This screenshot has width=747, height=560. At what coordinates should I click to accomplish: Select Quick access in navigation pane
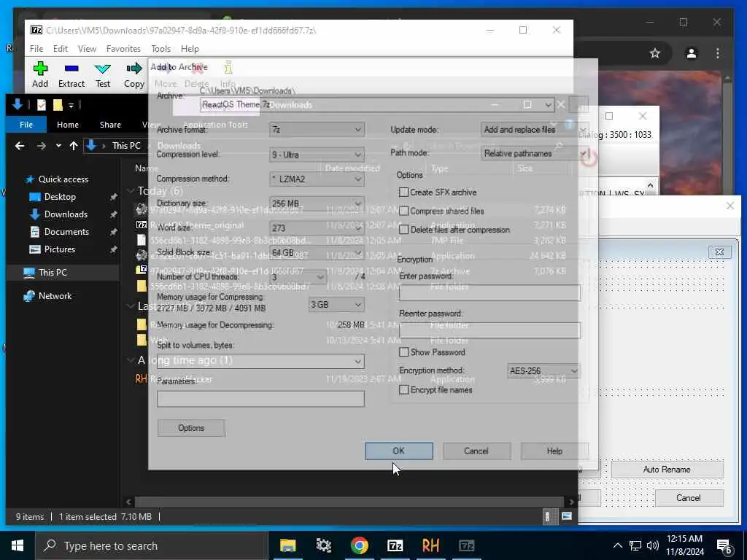tap(63, 179)
